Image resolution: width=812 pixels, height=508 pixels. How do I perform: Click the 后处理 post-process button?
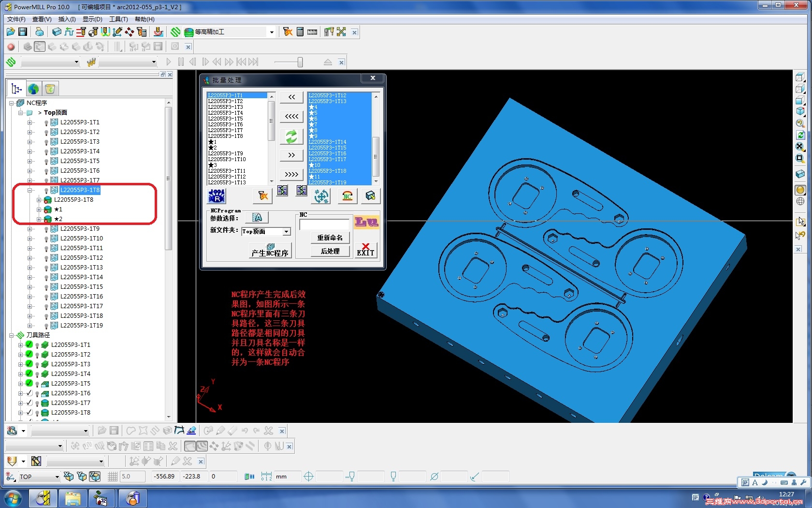click(330, 251)
